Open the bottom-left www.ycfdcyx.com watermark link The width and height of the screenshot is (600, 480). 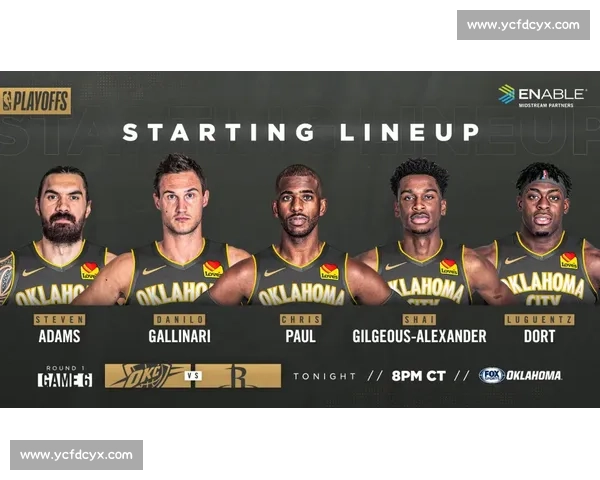point(77,455)
